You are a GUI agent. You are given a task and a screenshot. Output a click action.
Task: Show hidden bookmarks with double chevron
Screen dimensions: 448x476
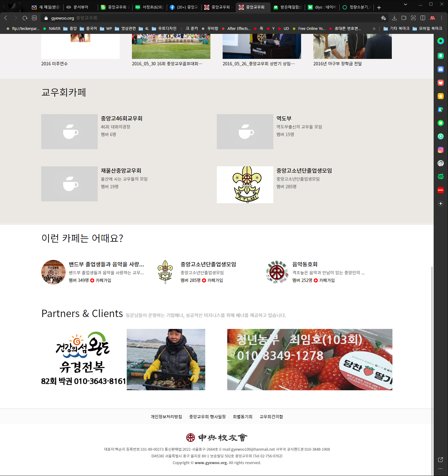click(x=374, y=29)
